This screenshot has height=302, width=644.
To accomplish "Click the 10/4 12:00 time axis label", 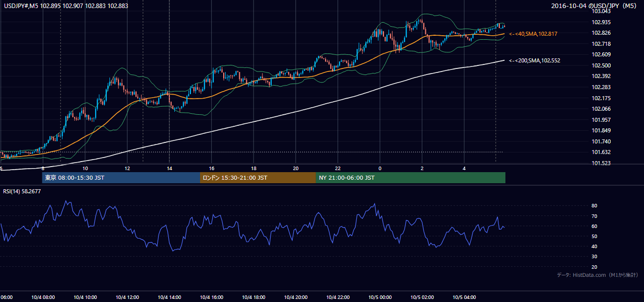I will (127, 297).
